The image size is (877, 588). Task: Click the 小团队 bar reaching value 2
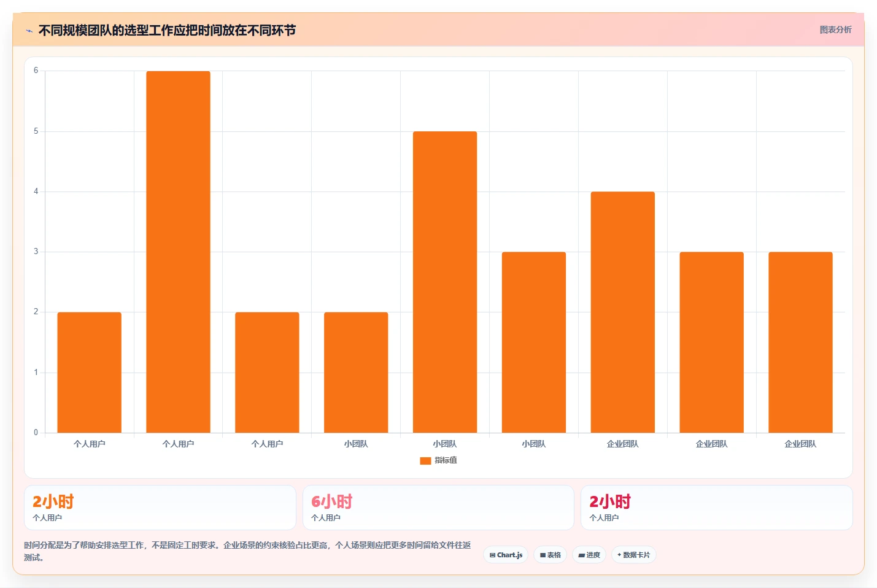click(x=356, y=373)
